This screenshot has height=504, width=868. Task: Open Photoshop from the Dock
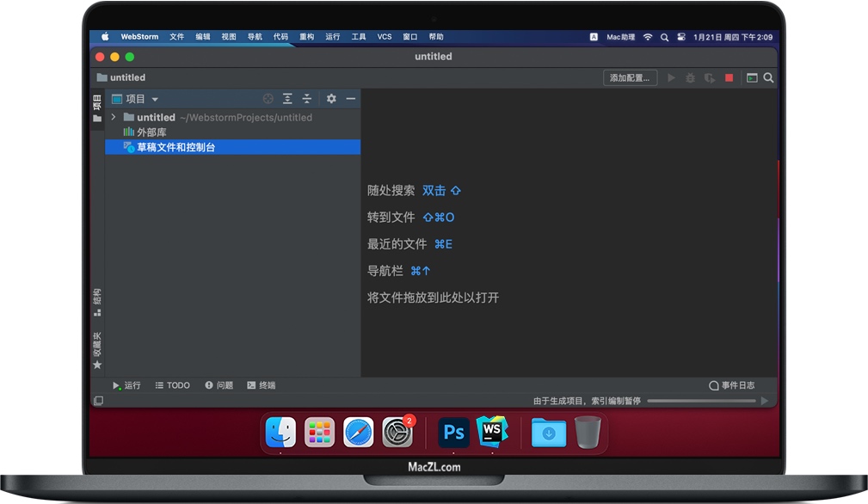point(453,433)
